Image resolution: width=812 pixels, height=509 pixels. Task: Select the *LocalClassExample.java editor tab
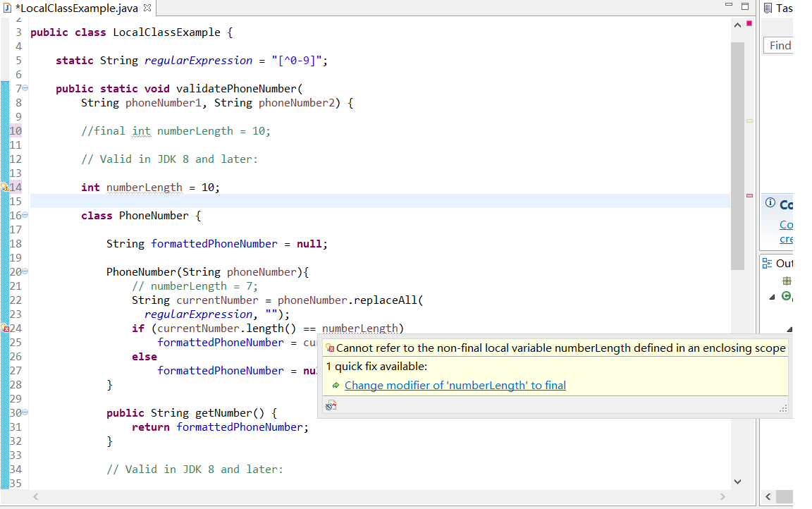pos(78,8)
